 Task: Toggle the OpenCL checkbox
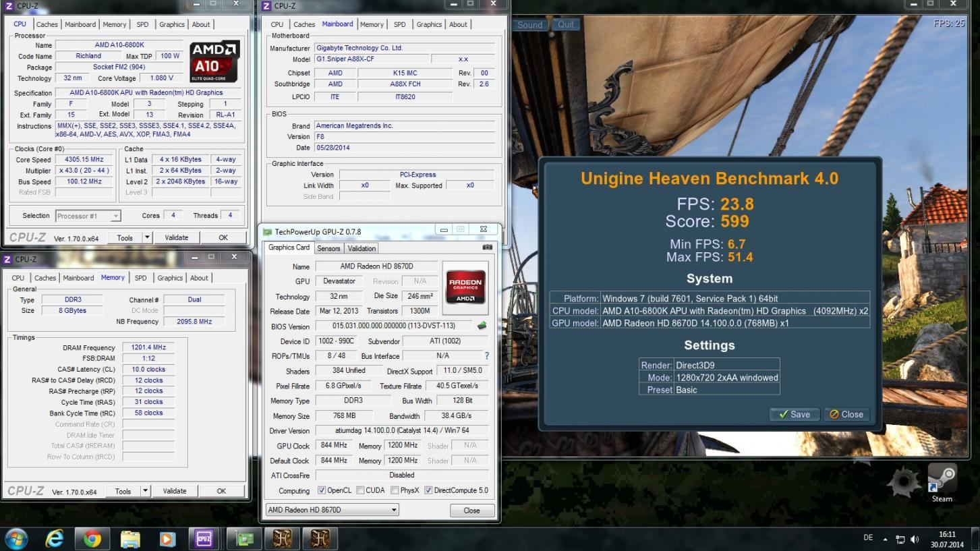(x=322, y=490)
